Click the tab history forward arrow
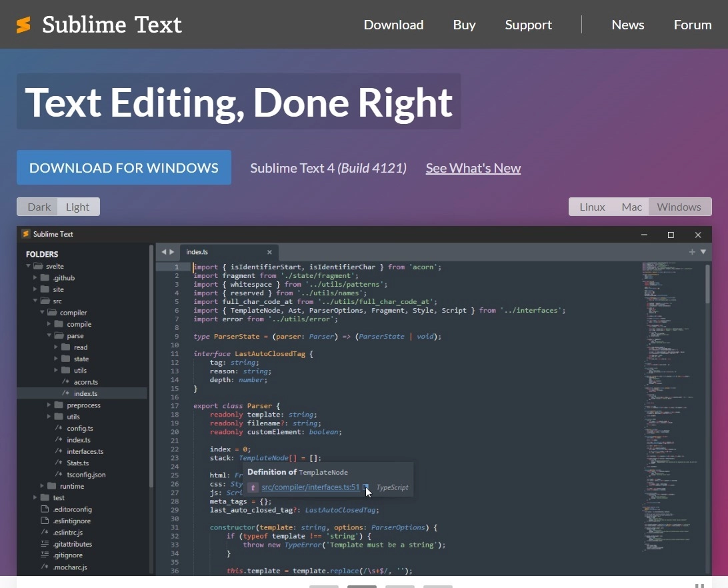 (x=172, y=252)
